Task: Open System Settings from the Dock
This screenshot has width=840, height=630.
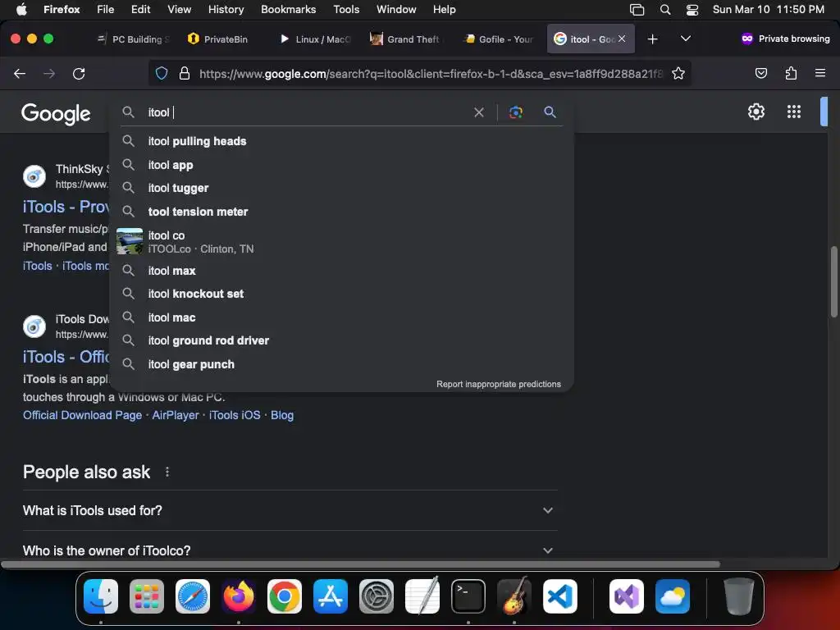Action: (x=377, y=596)
